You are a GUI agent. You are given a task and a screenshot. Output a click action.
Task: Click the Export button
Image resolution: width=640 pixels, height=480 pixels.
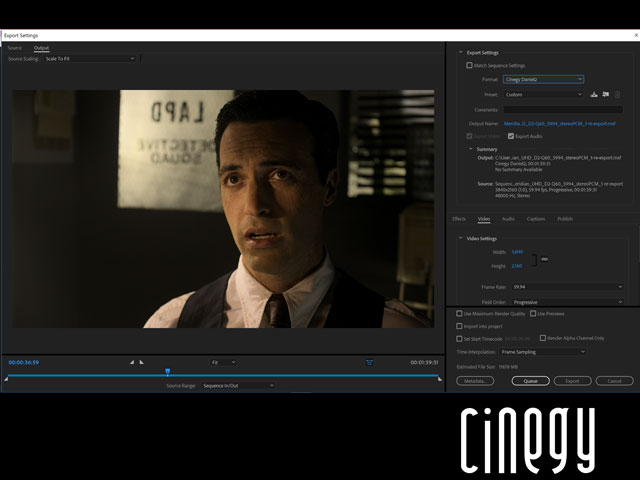click(572, 381)
